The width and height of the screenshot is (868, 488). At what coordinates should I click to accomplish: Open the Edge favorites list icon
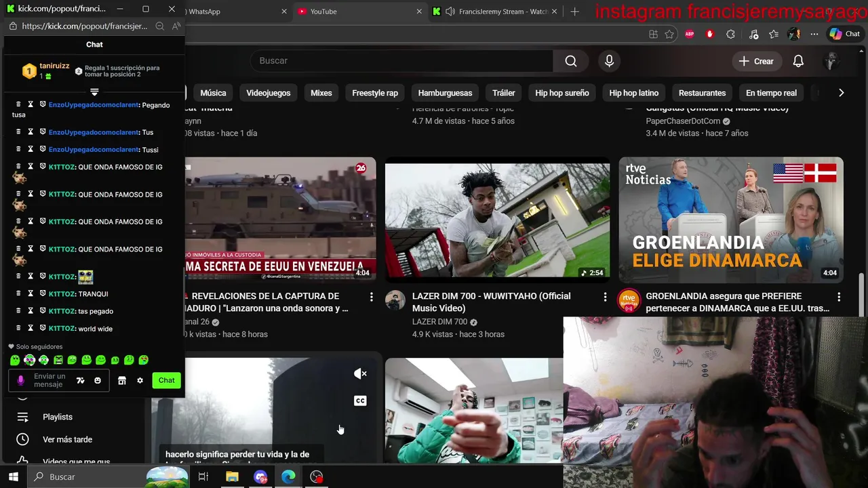click(x=774, y=34)
